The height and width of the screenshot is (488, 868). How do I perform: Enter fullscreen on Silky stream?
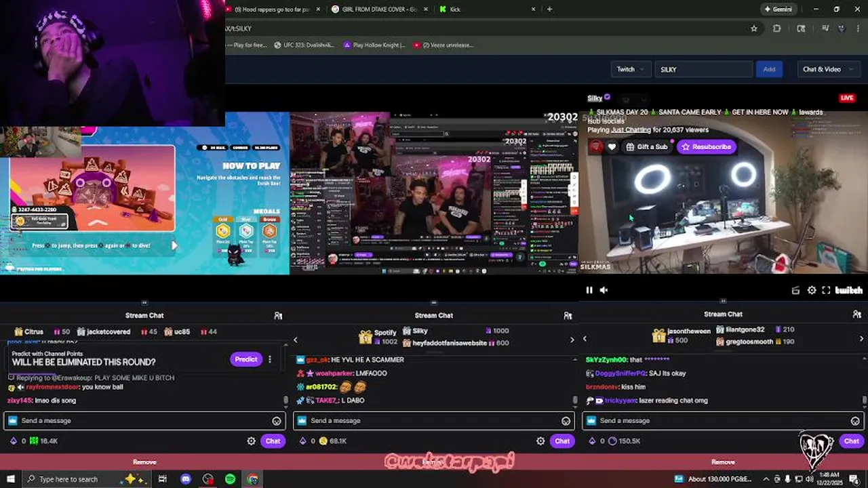(x=826, y=290)
